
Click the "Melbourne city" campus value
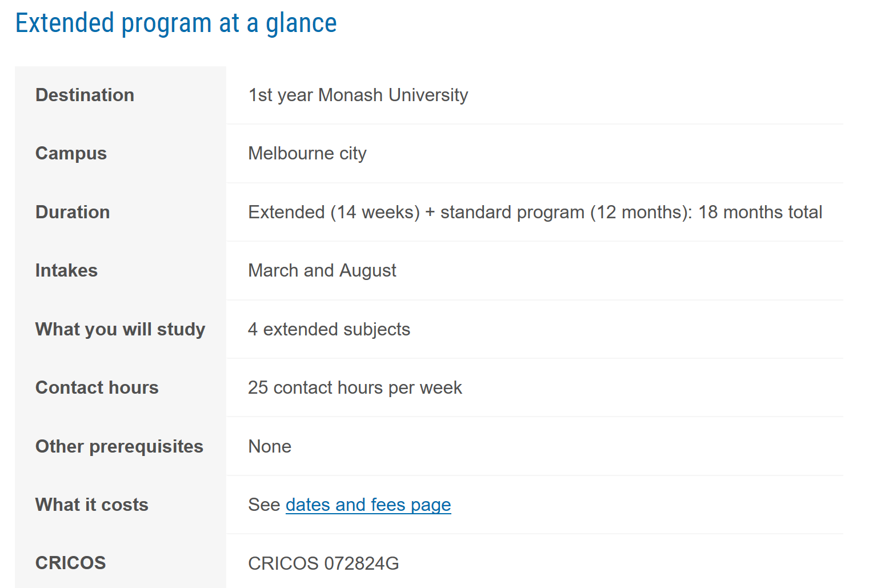(307, 153)
